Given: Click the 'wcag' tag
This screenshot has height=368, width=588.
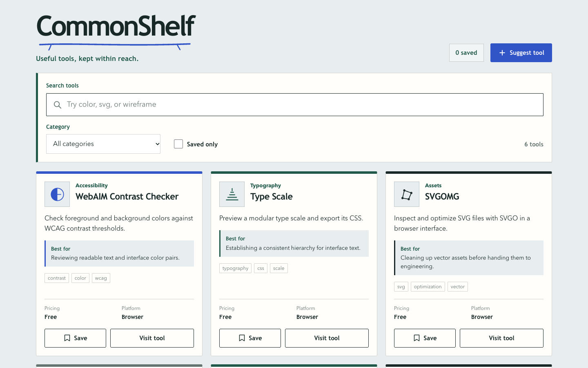Looking at the screenshot, I should pyautogui.click(x=101, y=278).
